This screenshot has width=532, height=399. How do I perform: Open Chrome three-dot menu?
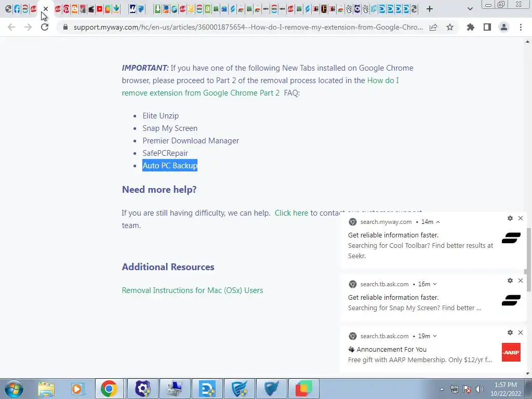(521, 27)
